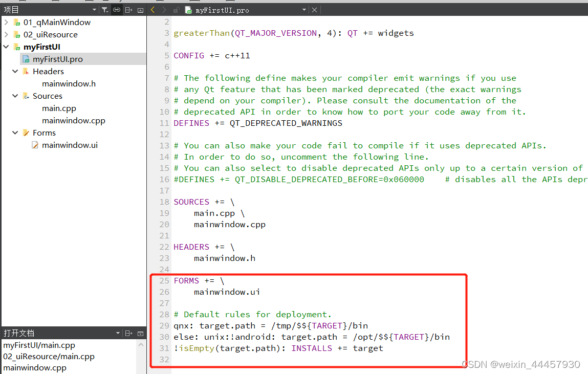Close the myFirstUI.pro document with X
The height and width of the screenshot is (374, 588).
[x=314, y=10]
